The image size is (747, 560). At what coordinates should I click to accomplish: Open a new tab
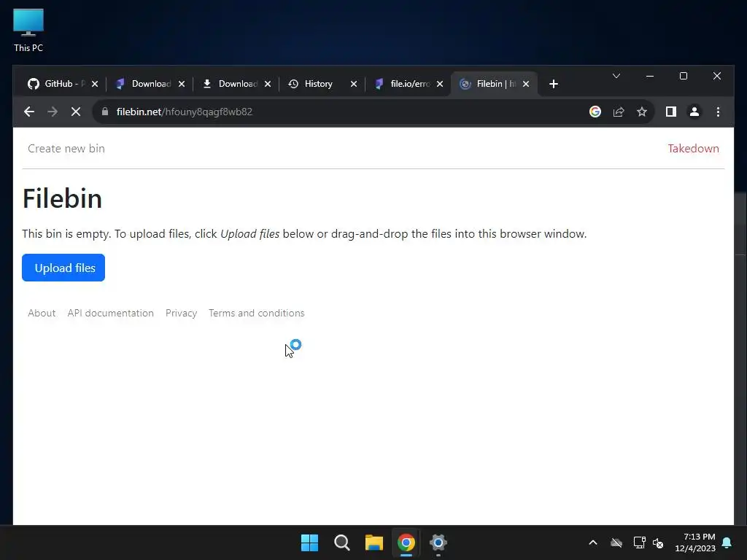(553, 84)
